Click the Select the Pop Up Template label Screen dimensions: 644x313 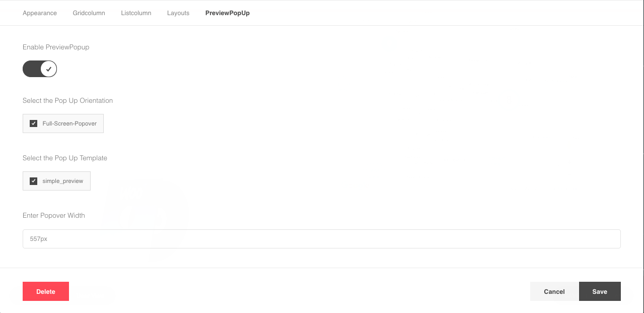[x=65, y=158]
